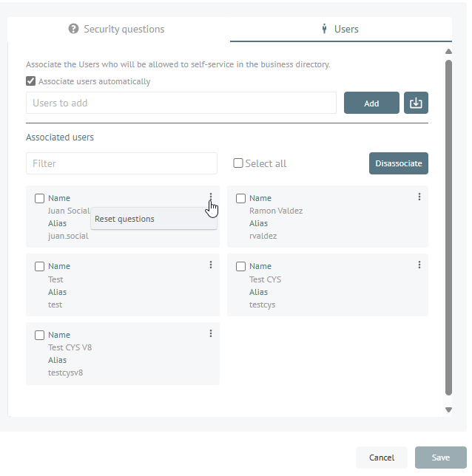Open three-dot menu on Test CYS card
Viewport: 472px width, 476px height.
click(x=419, y=265)
